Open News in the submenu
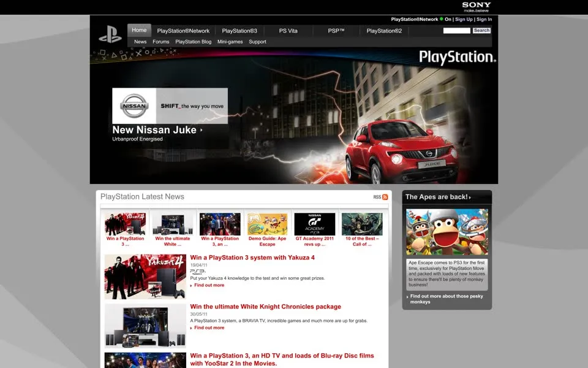 click(x=140, y=42)
